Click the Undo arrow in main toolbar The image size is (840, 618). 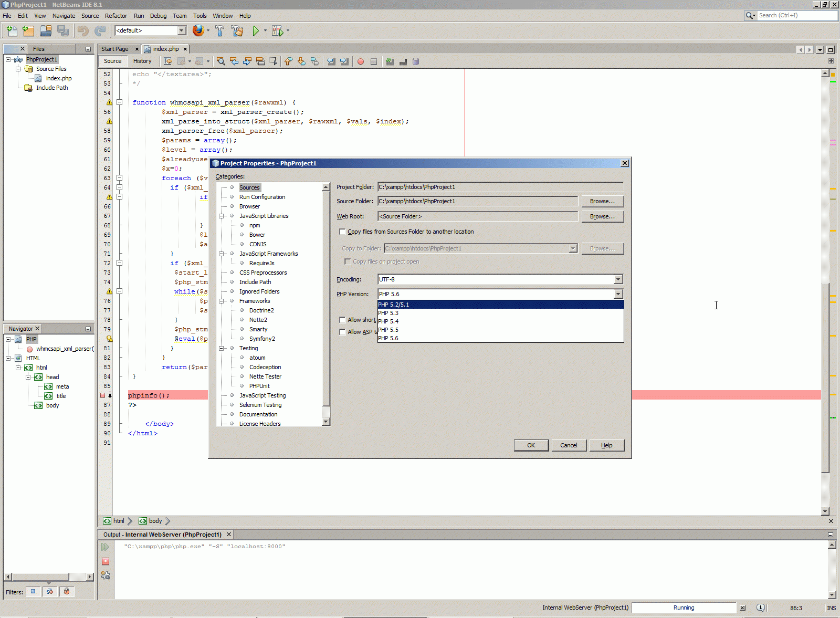[x=83, y=31]
